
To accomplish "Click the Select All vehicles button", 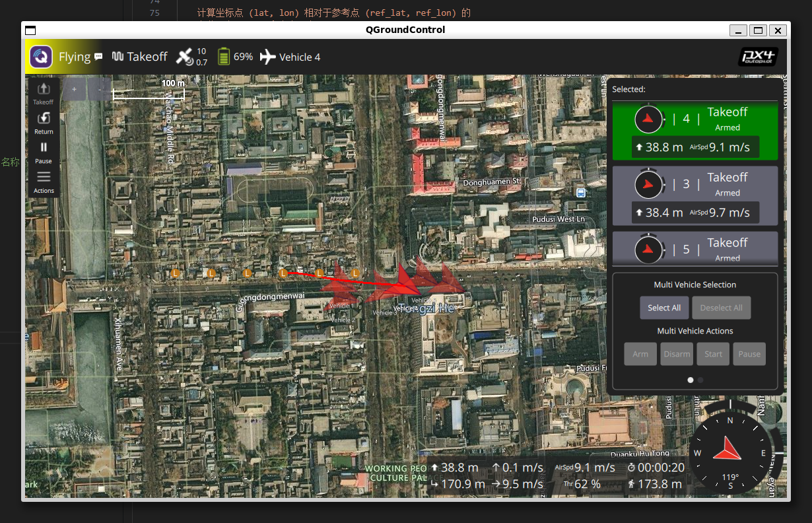I will pyautogui.click(x=664, y=308).
